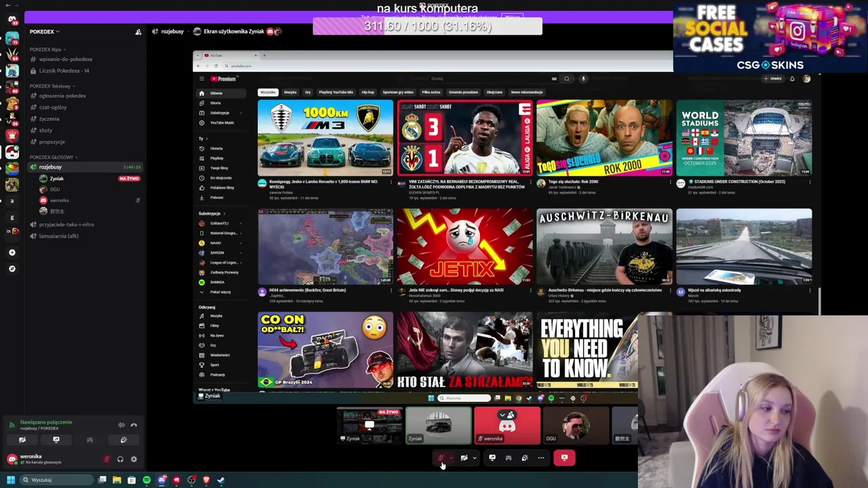Start an activity from voice connection panel
868x488 pixels.
click(x=90, y=440)
